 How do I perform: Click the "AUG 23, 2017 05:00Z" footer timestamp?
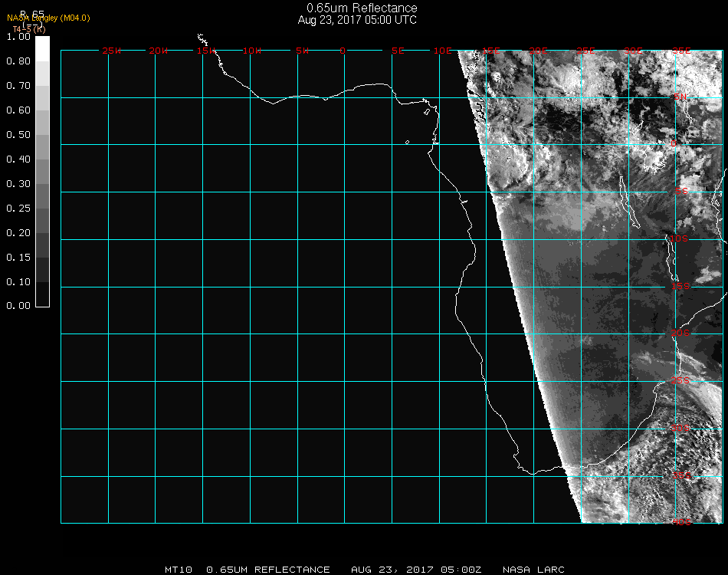[416, 570]
